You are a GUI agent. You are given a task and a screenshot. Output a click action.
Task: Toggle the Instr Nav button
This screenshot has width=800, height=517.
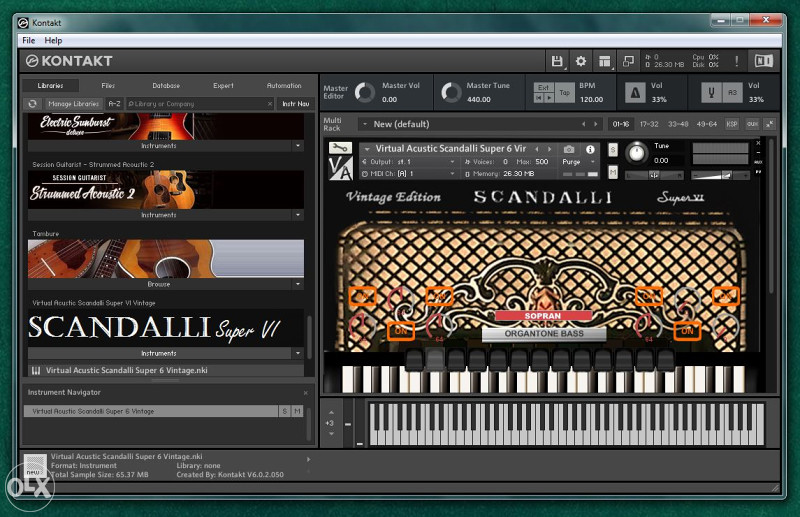pyautogui.click(x=296, y=104)
